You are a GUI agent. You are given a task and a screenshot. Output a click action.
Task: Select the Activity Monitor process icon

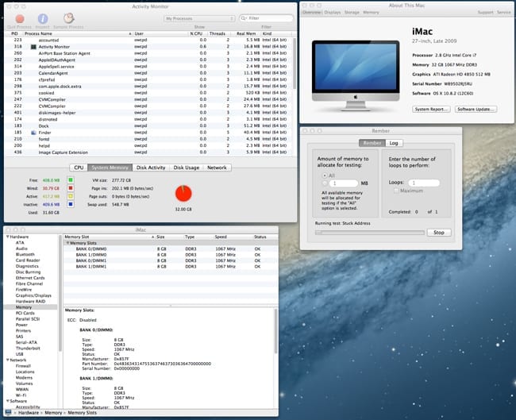33,47
